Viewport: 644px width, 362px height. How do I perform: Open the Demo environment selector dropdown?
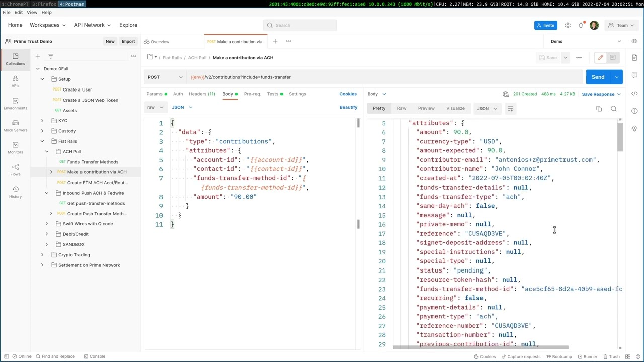[586, 41]
